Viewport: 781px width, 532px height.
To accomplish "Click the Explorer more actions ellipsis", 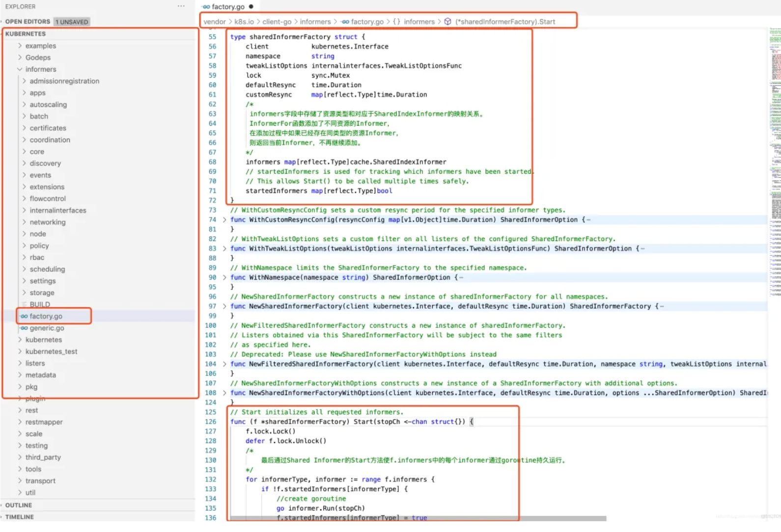I will coord(181,6).
